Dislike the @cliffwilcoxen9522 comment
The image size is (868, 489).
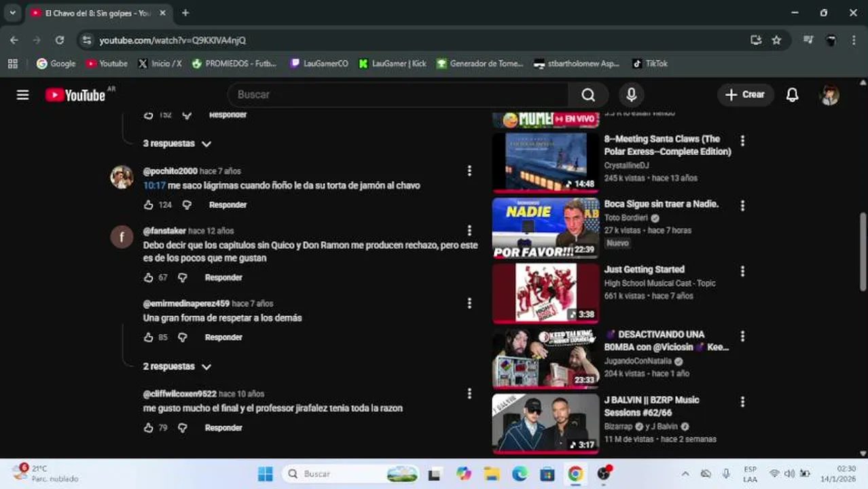183,427
